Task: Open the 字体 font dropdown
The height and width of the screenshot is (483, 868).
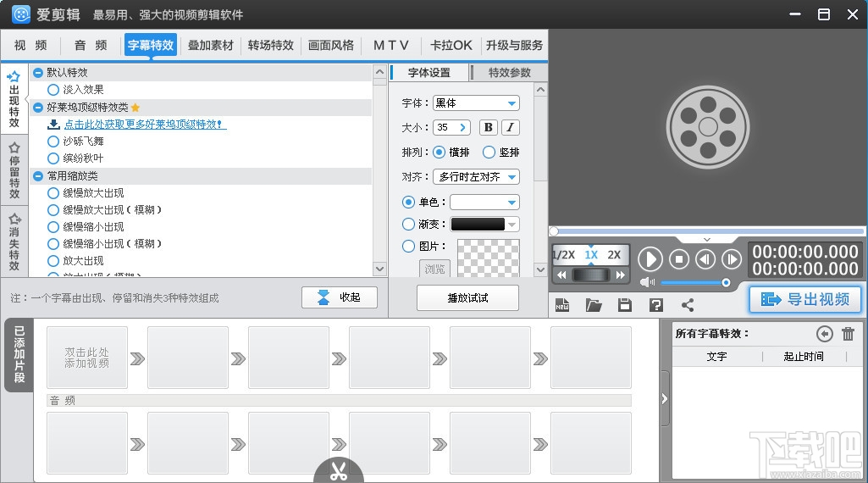Action: (x=476, y=103)
